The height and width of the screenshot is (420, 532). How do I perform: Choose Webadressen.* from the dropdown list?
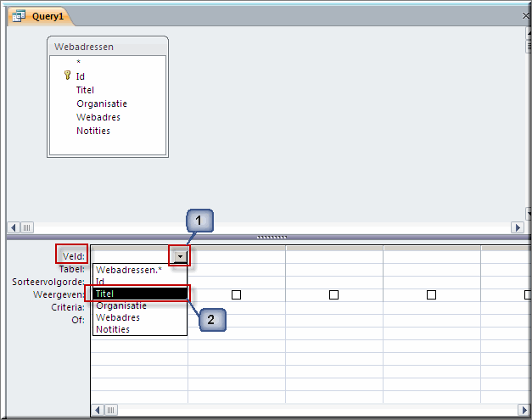[140, 270]
